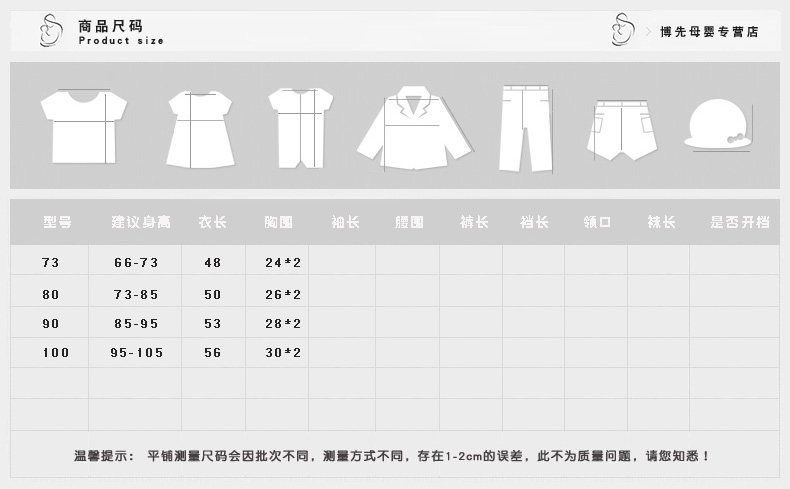This screenshot has height=489, width=790.
Task: Select the 袜长 column header
Action: coord(661,222)
